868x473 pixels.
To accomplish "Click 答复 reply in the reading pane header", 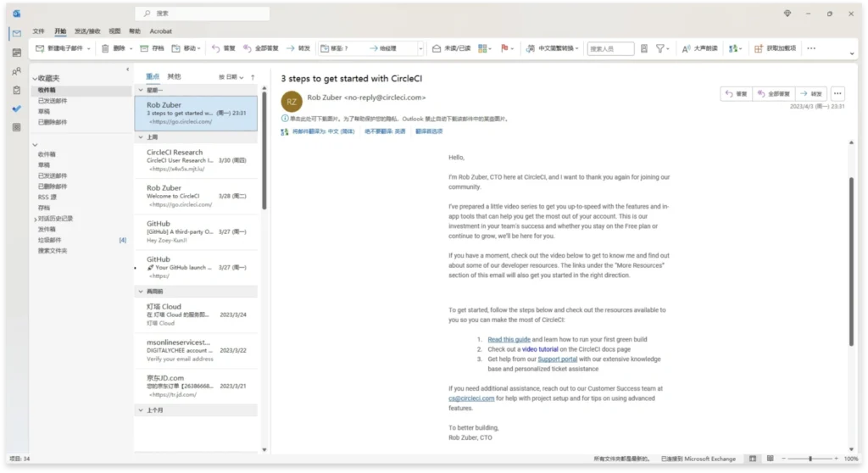I will (736, 93).
